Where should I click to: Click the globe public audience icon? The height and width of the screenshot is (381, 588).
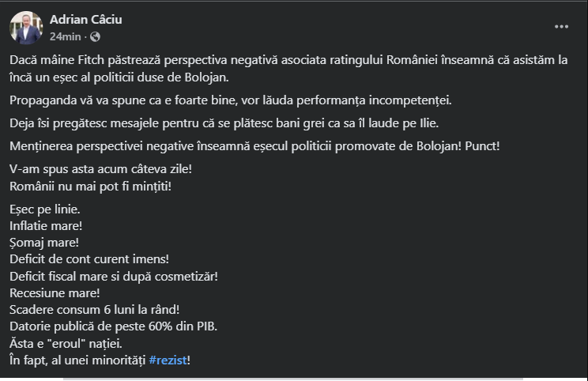coord(96,36)
